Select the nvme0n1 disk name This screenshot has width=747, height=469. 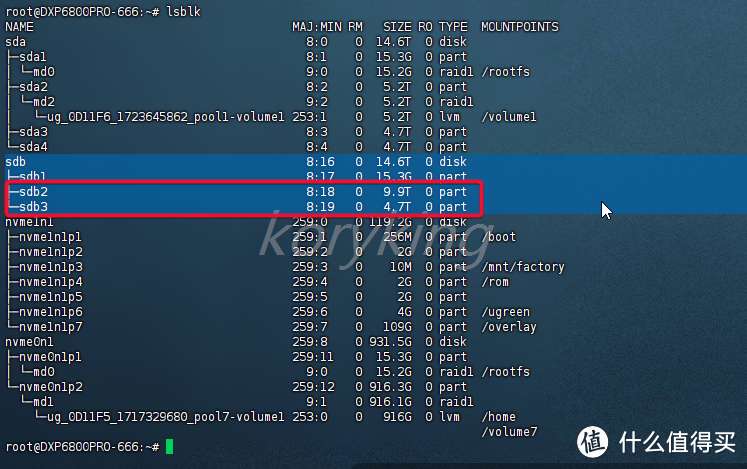click(x=29, y=342)
